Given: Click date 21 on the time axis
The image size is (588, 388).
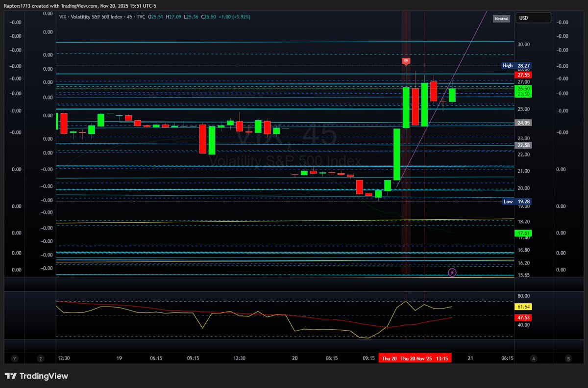Looking at the screenshot, I should point(470,359).
